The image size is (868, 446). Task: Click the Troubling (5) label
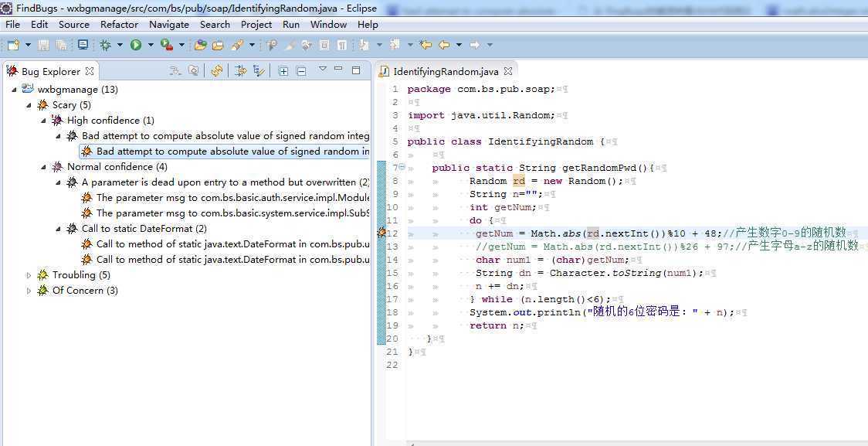[81, 275]
